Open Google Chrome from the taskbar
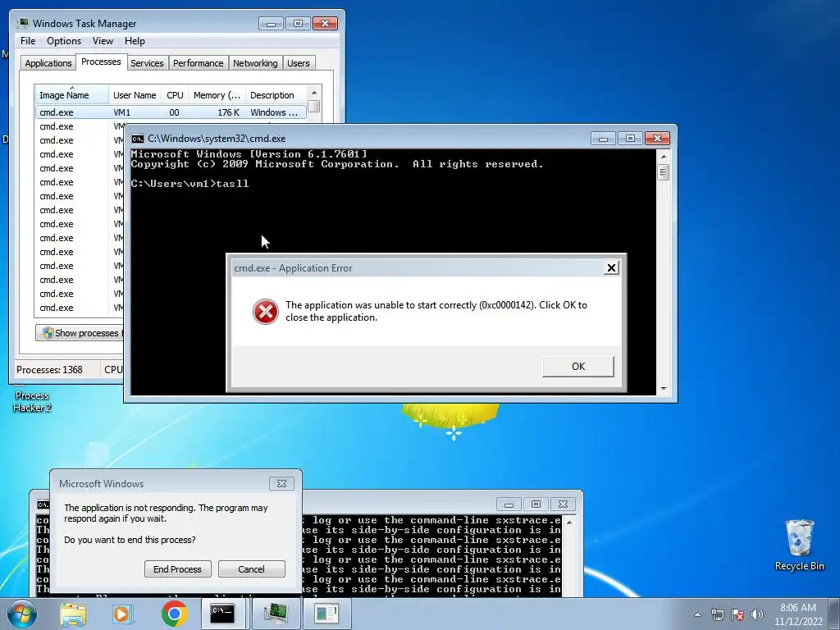The height and width of the screenshot is (630, 840). pyautogui.click(x=174, y=614)
